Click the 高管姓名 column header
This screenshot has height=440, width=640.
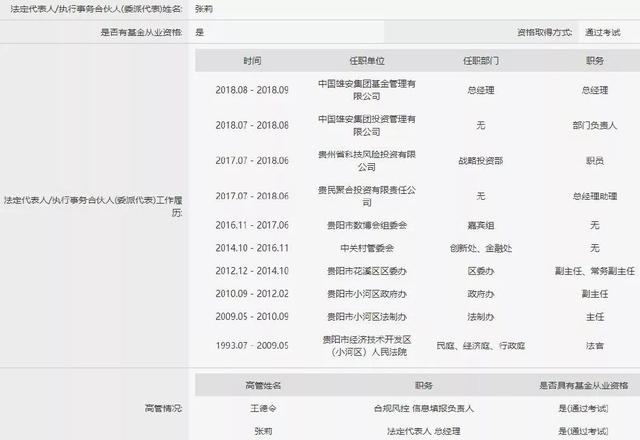[x=263, y=385]
